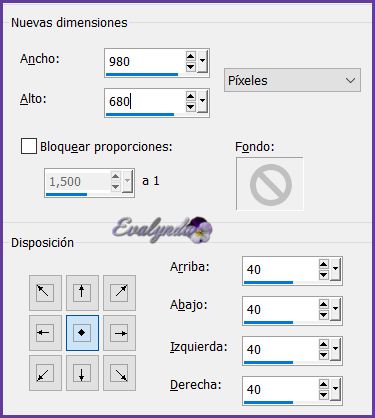Viewport: 375px width, 418px height.
Task: Select the top-right placement arrow
Action: pos(119,293)
